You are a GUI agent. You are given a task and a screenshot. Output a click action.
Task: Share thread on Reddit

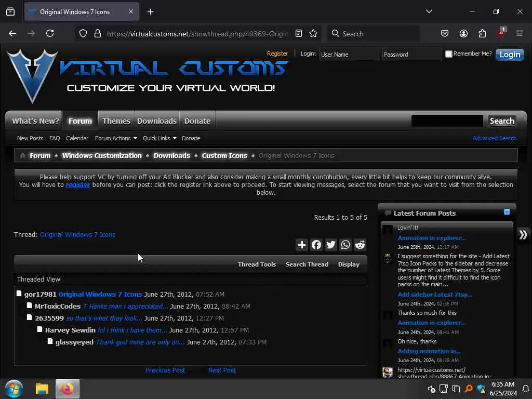pos(360,245)
